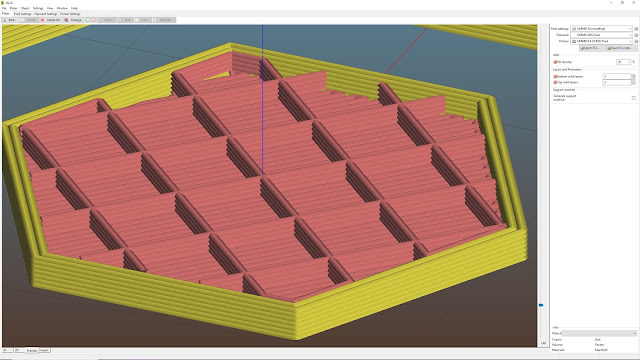640x360 pixels.
Task: Open the gear icon beside Filament preset
Action: 636,35
